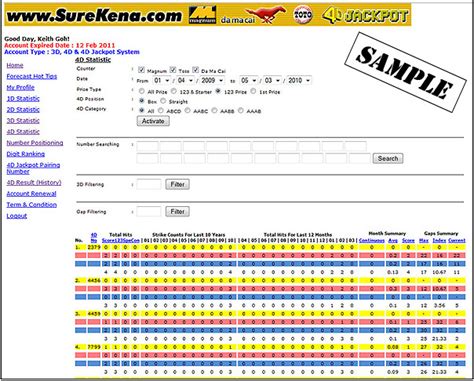Open 4D Result (History) link
Image resolution: width=474 pixels, height=381 pixels.
point(34,182)
